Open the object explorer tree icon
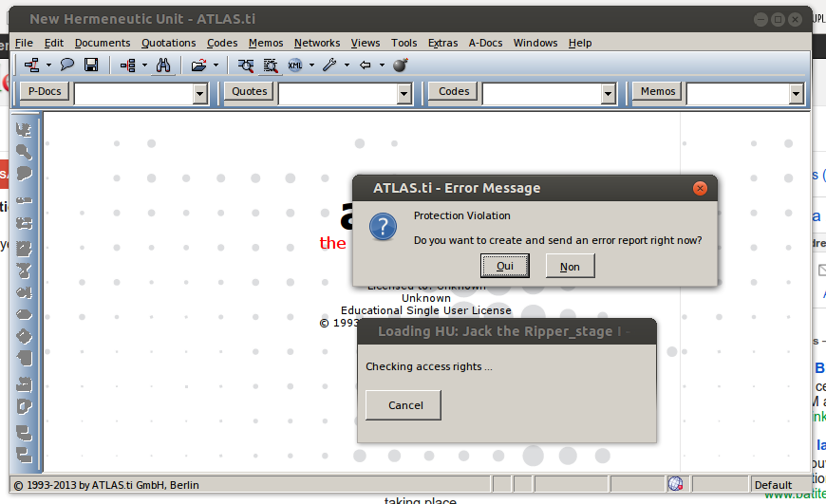 coord(127,65)
